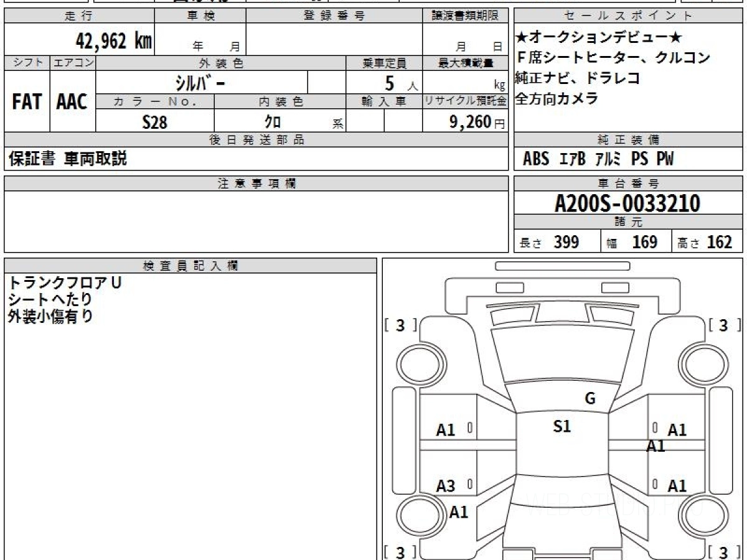Click the カラーNo. header cell
The height and width of the screenshot is (560, 747).
click(155, 101)
